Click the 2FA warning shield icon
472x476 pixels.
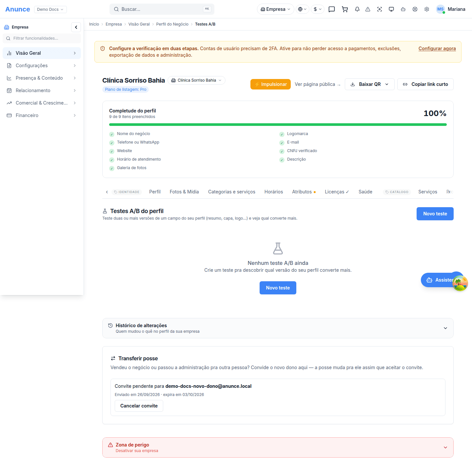click(103, 49)
